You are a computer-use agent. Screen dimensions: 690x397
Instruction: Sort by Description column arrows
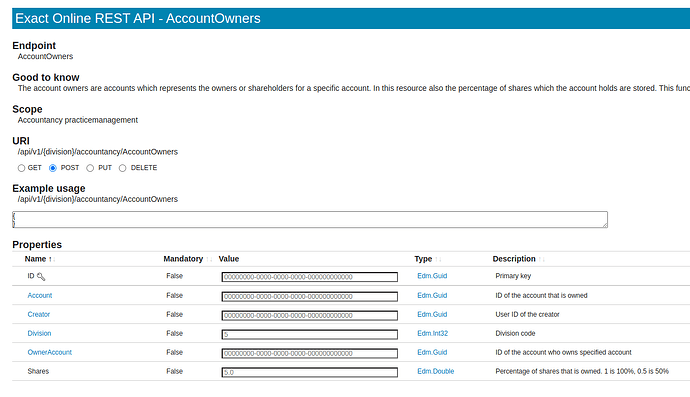[541, 259]
